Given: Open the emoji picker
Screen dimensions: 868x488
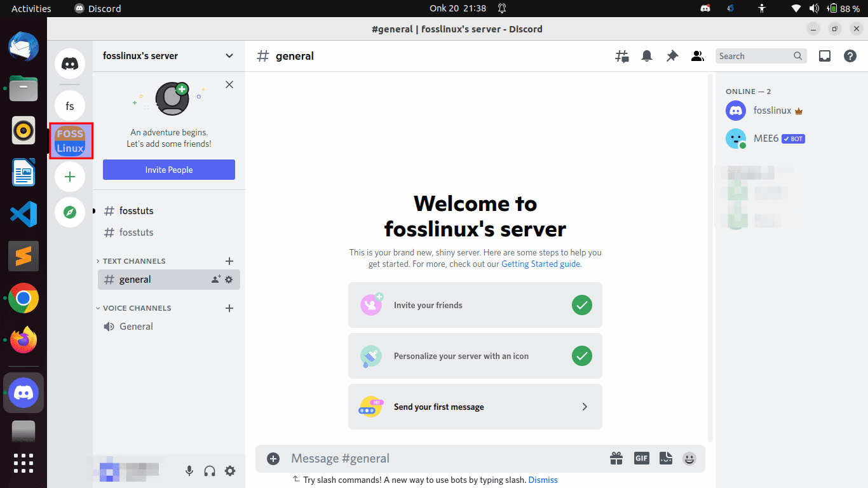Looking at the screenshot, I should pyautogui.click(x=689, y=458).
